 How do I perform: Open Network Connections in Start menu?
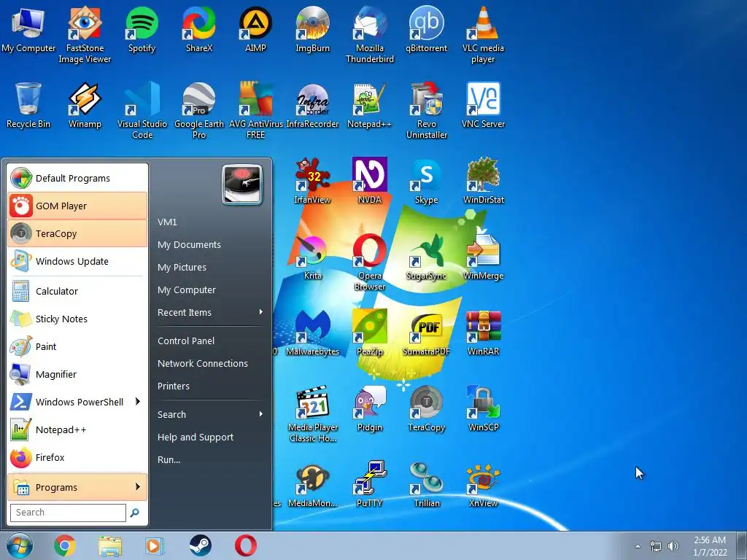(210, 363)
